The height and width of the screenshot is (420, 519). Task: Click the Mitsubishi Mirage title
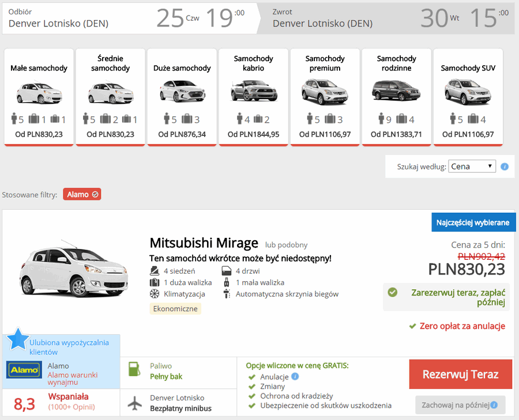coord(204,243)
